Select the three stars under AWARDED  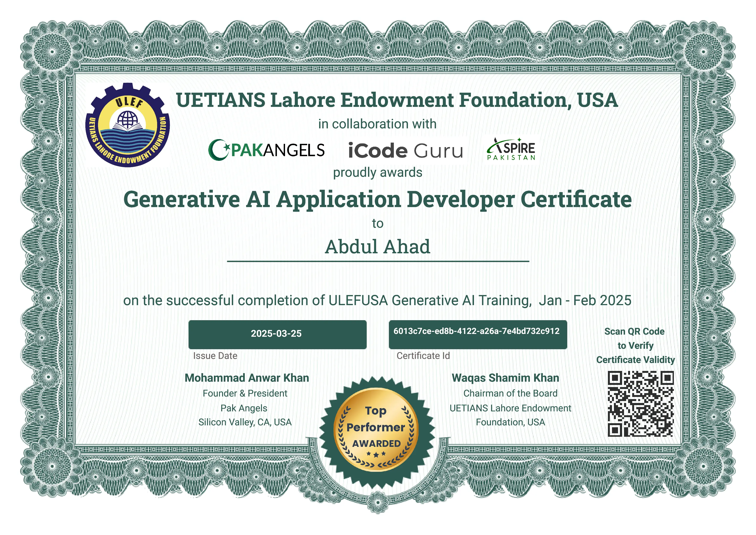click(376, 454)
